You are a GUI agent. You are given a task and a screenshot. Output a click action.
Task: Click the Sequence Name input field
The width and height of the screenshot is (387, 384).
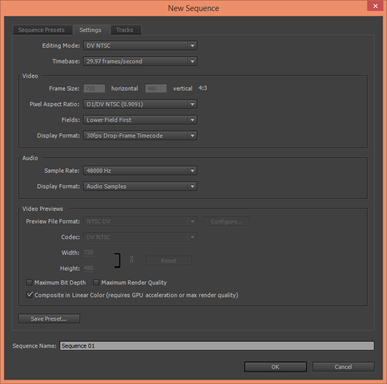(x=217, y=346)
